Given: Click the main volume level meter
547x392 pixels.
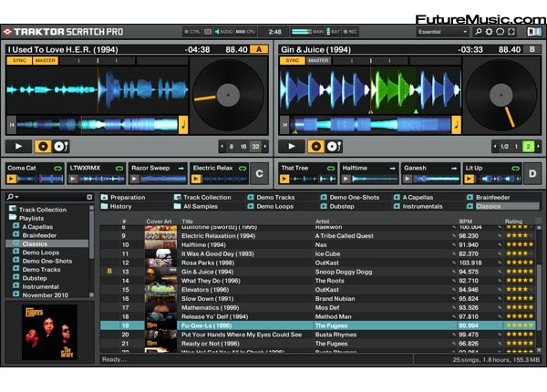Looking at the screenshot, I should click(x=302, y=32).
